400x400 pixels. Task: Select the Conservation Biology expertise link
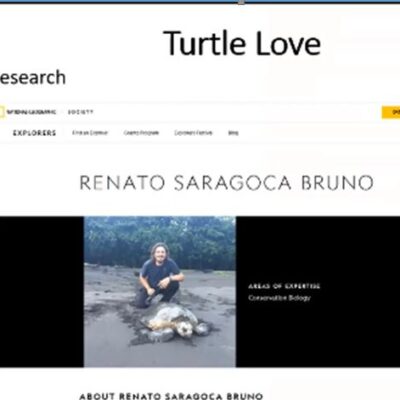(279, 298)
